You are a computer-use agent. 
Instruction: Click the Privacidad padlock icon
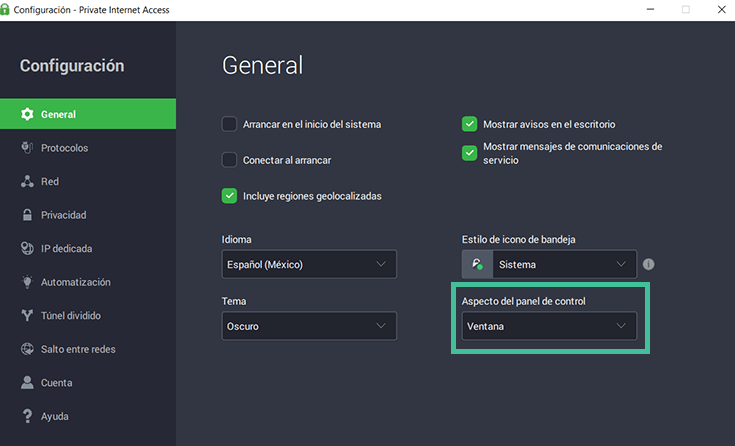coord(27,215)
